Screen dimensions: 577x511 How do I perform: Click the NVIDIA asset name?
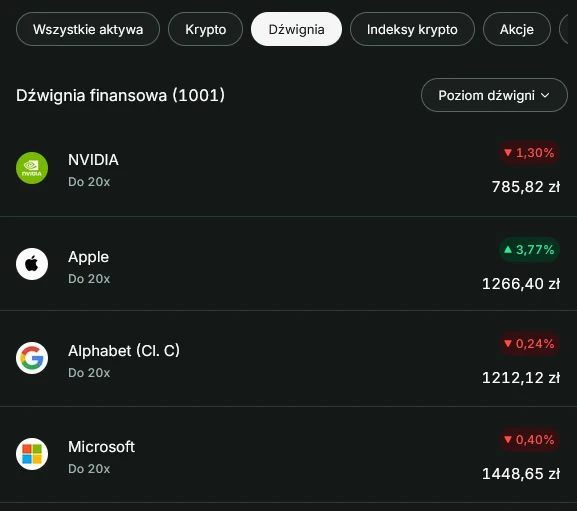click(x=93, y=160)
